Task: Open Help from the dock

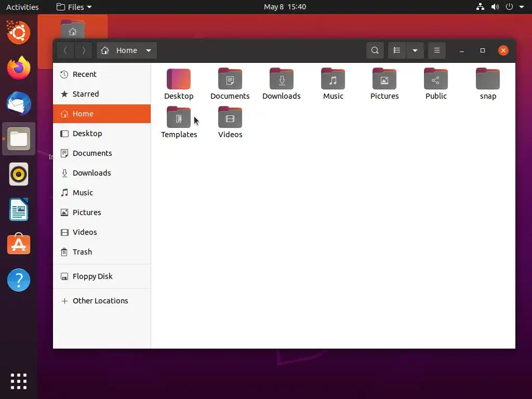Action: (x=19, y=280)
